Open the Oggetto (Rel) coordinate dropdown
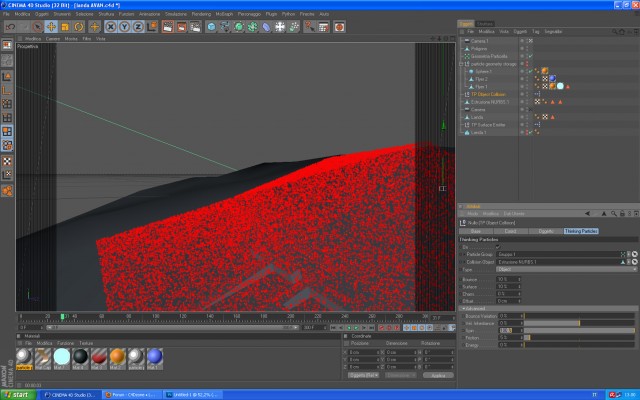Image resolution: width=640 pixels, height=400 pixels. tap(363, 376)
